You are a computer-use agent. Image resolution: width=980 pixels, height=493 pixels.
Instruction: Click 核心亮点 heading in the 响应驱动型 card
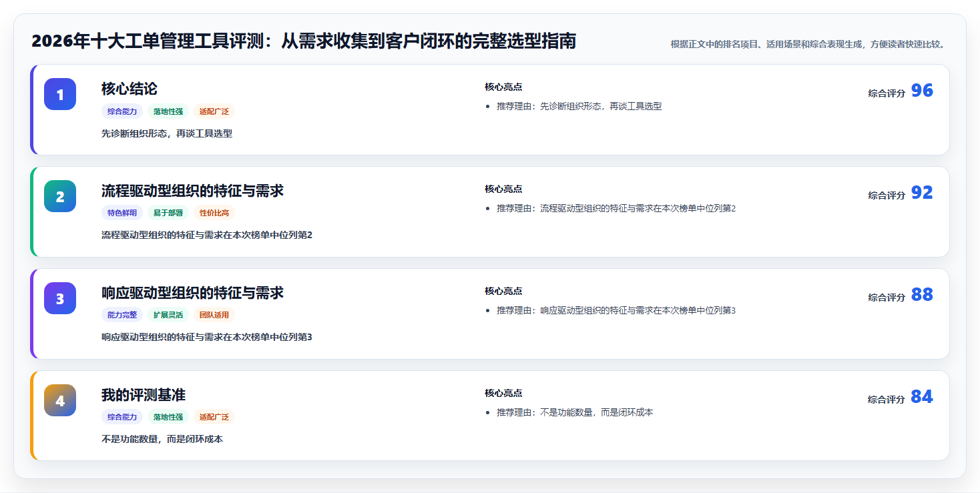(x=503, y=291)
